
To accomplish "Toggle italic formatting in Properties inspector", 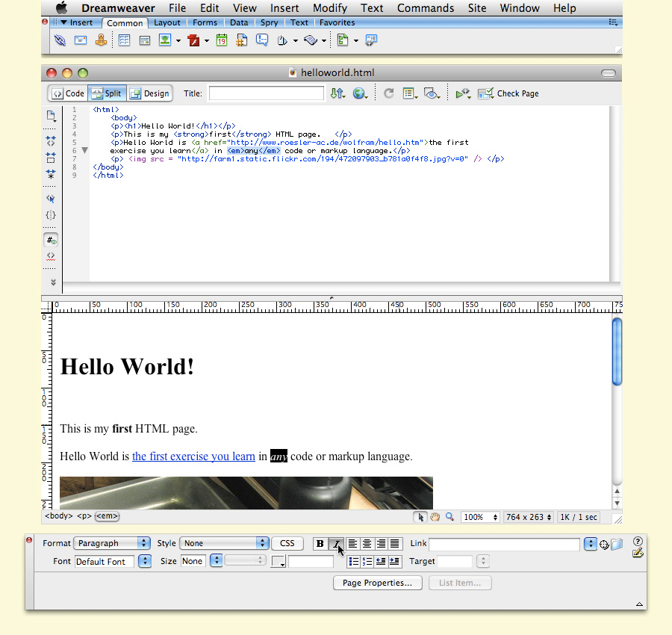I will [335, 544].
